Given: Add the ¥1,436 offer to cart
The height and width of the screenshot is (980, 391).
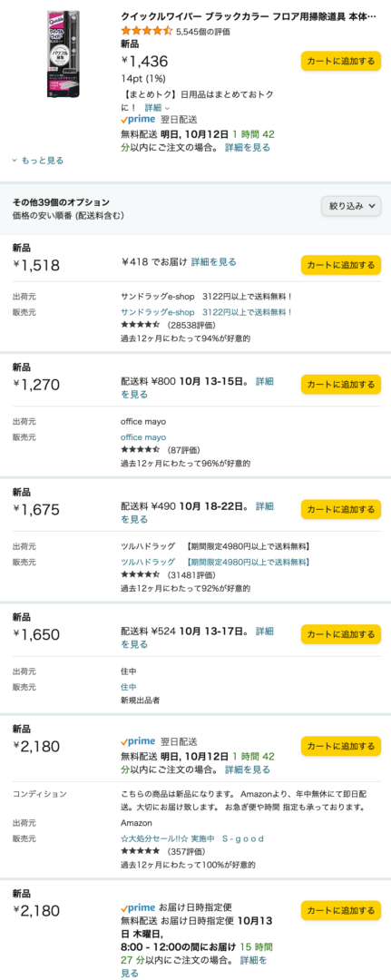Looking at the screenshot, I should tap(340, 61).
